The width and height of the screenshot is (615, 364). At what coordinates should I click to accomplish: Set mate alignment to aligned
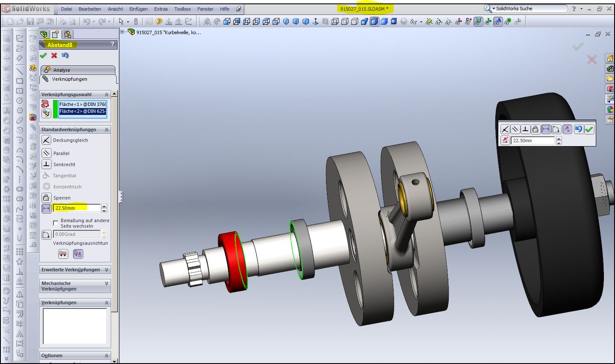[x=63, y=254]
